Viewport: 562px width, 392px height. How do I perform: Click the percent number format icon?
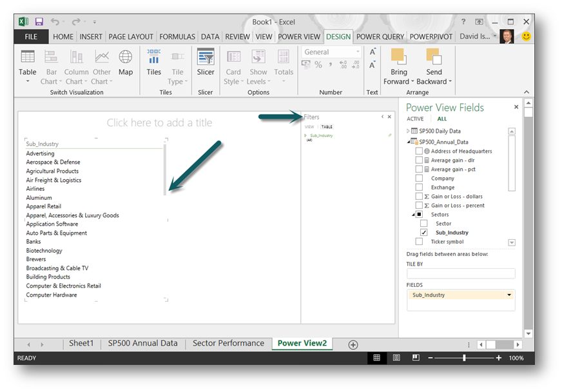click(318, 64)
